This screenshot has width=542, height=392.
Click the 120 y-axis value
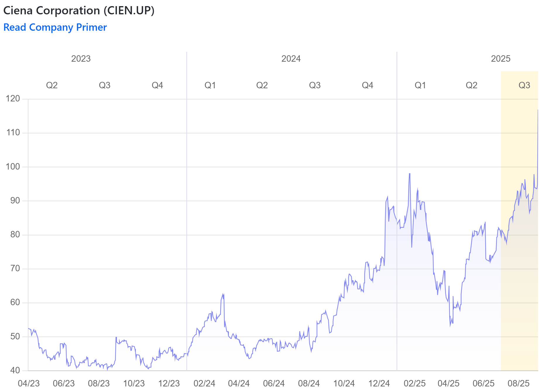[13, 99]
